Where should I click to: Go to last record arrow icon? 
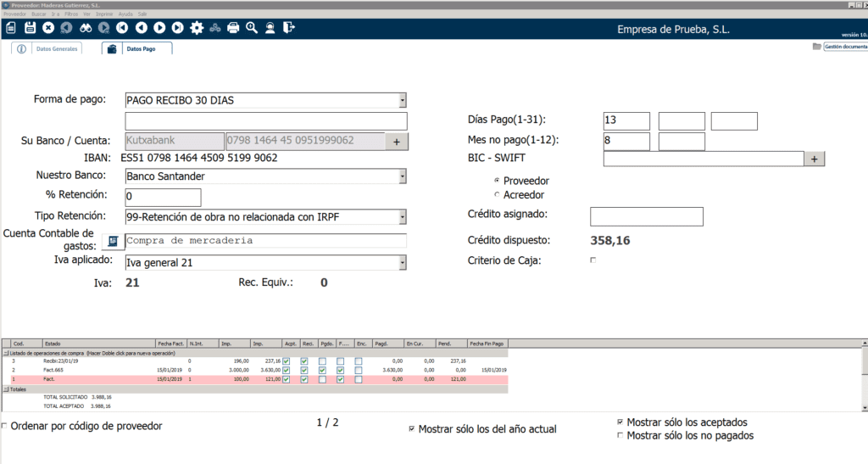(177, 28)
